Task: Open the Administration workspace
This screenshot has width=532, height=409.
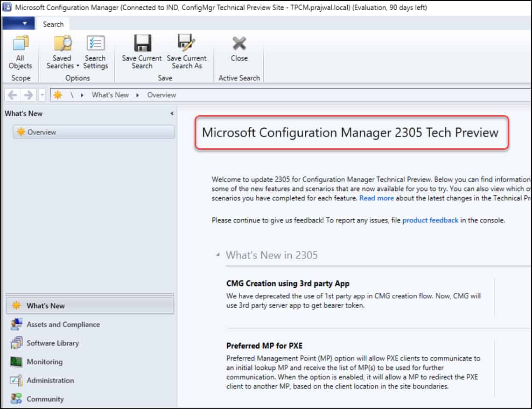Action: pos(90,380)
